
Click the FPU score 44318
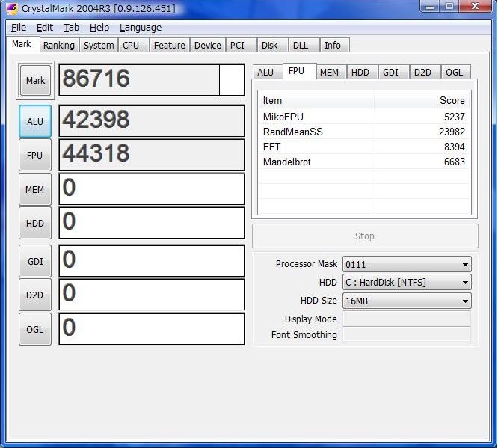(152, 155)
